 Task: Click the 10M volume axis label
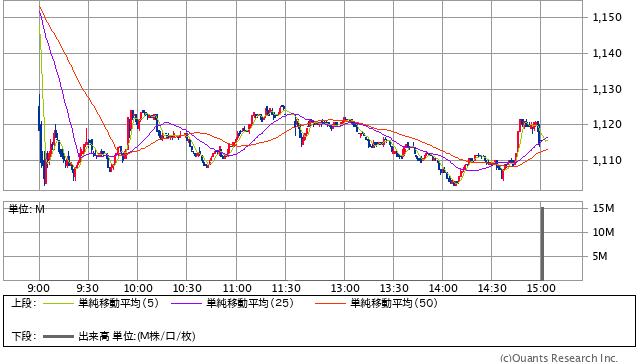(603, 232)
